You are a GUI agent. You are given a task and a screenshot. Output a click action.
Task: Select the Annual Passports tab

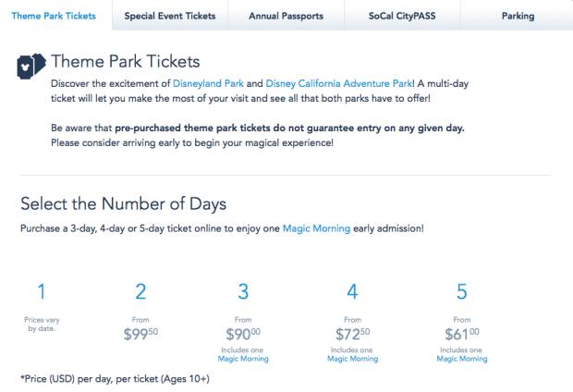286,16
